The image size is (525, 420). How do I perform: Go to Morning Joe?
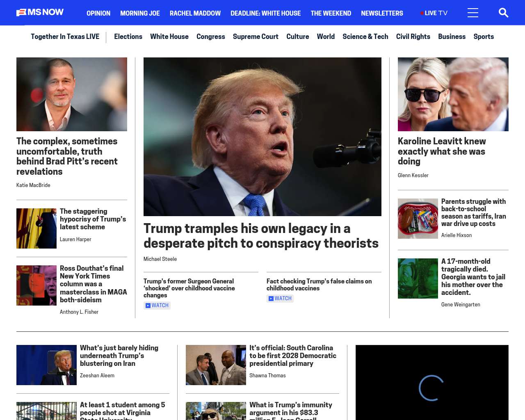pyautogui.click(x=140, y=13)
